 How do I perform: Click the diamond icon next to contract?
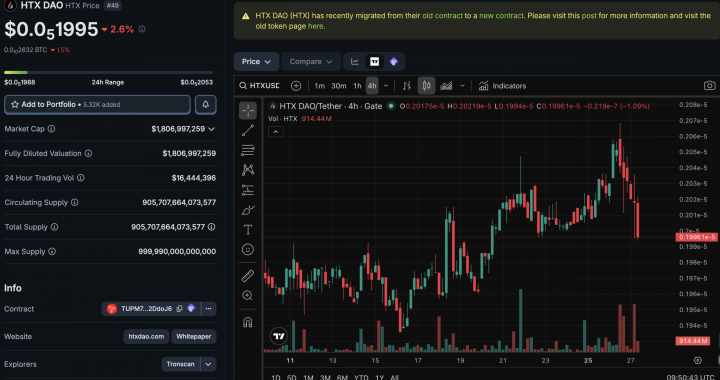[x=191, y=308]
